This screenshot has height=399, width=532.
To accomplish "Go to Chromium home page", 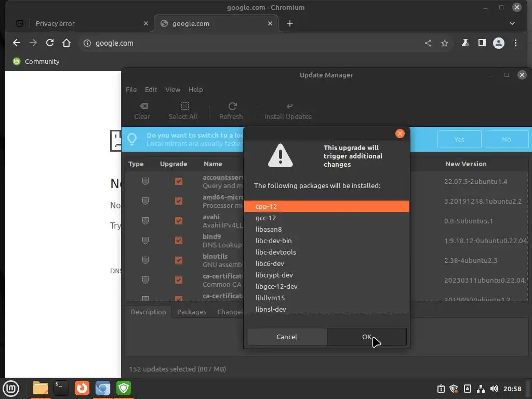I will click(66, 43).
